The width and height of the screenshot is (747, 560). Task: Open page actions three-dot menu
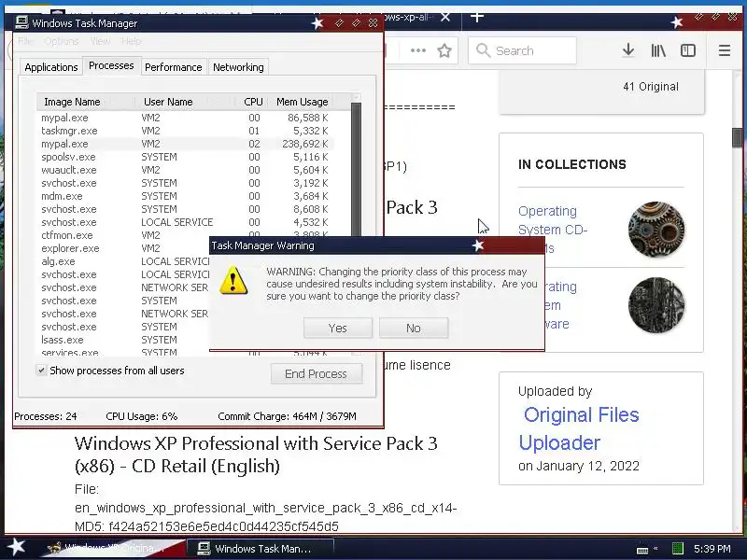tap(417, 50)
